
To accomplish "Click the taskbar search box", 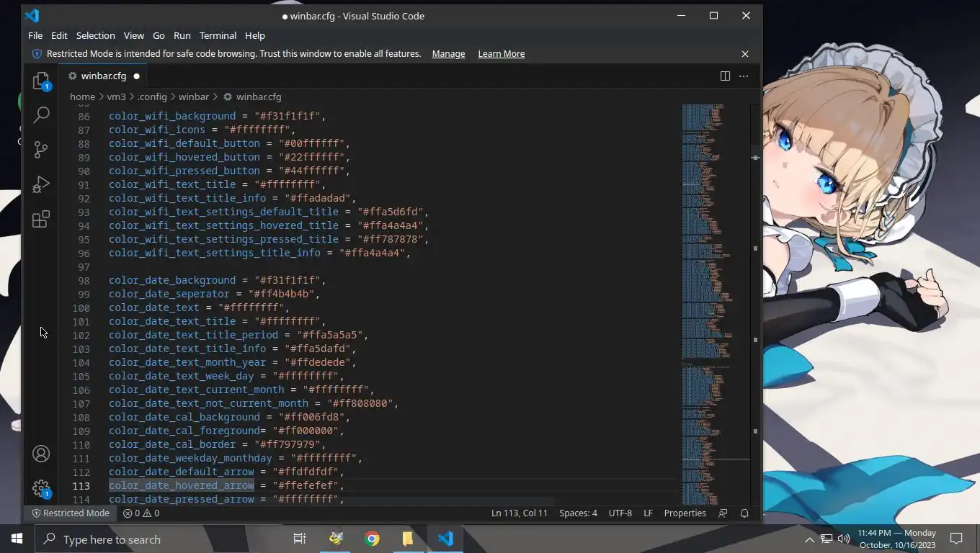I will coord(158,539).
